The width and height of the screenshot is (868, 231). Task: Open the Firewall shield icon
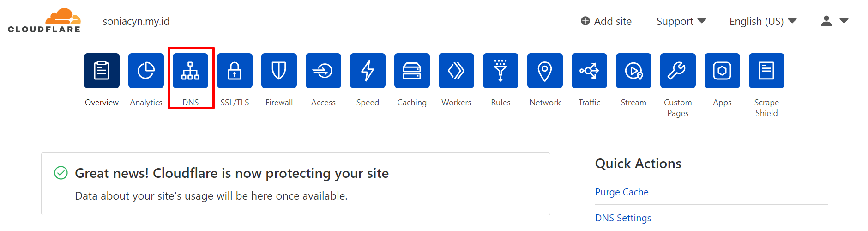(279, 71)
